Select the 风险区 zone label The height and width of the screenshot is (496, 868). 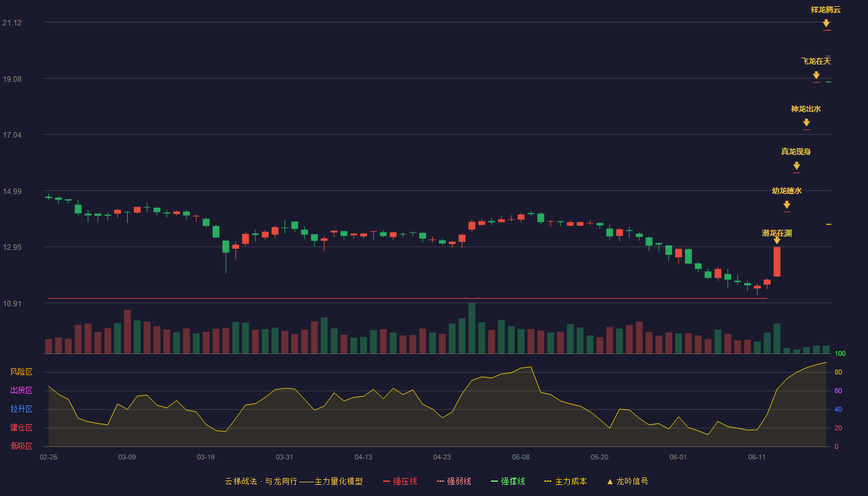point(21,372)
